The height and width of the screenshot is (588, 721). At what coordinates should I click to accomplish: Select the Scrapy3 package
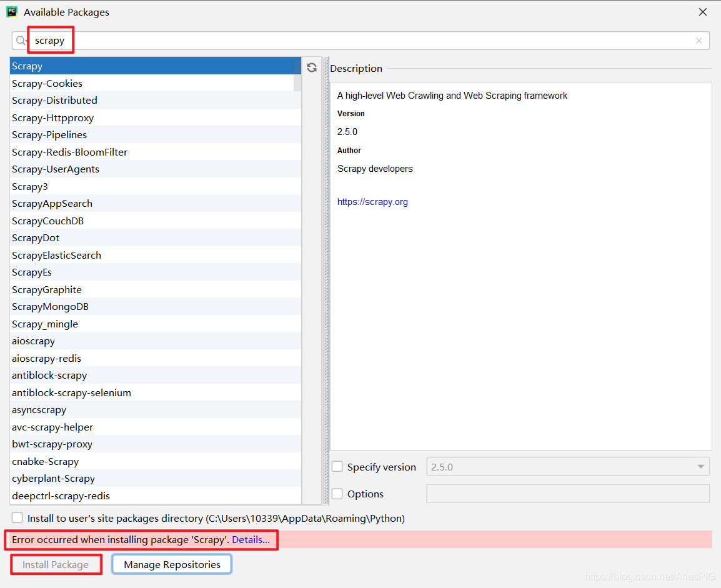(x=156, y=186)
